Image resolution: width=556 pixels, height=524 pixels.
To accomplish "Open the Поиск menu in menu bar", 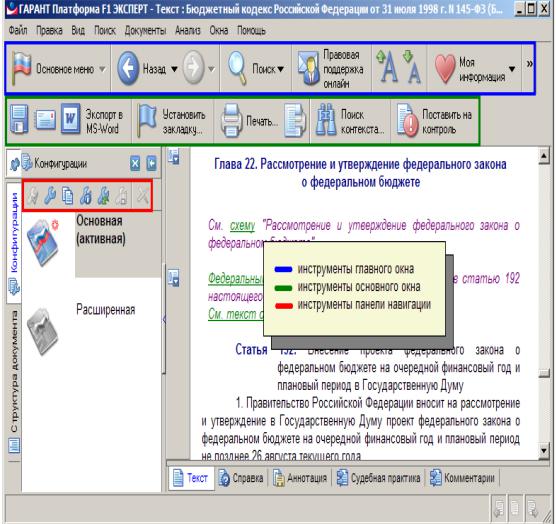I will (105, 30).
